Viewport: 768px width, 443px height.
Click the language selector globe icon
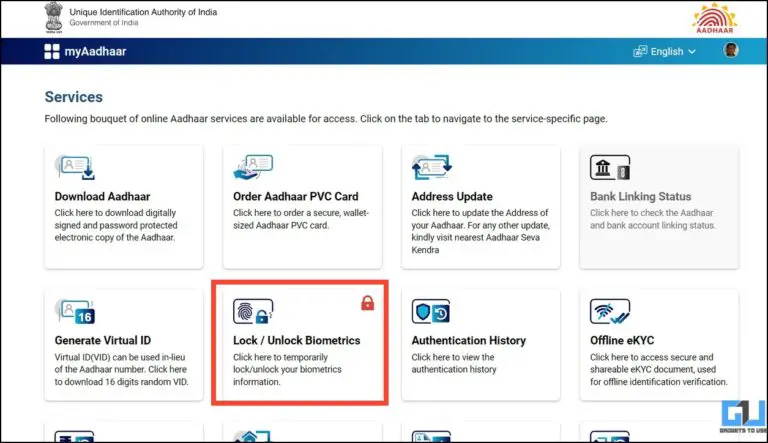(641, 52)
